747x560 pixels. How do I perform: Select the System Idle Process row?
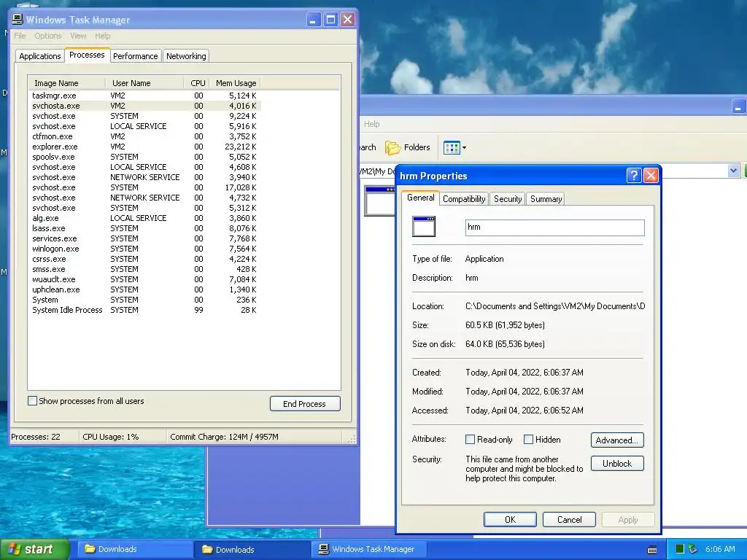point(144,310)
